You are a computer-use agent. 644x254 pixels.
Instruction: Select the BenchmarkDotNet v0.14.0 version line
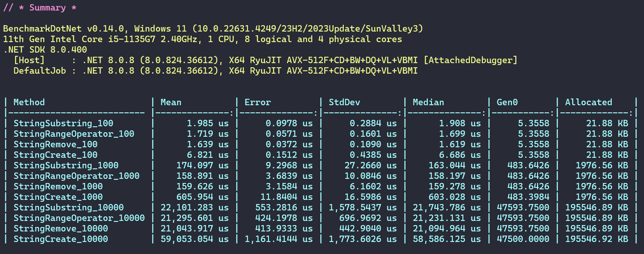pos(213,29)
